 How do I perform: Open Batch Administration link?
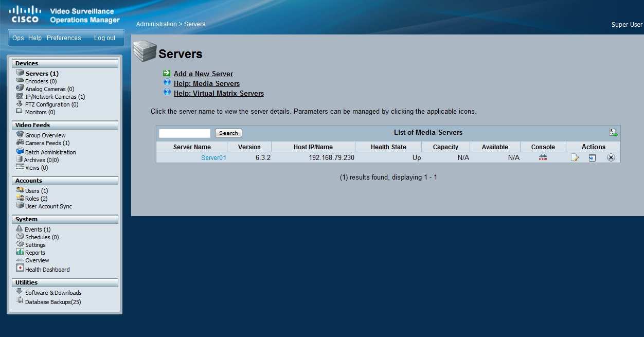[50, 152]
